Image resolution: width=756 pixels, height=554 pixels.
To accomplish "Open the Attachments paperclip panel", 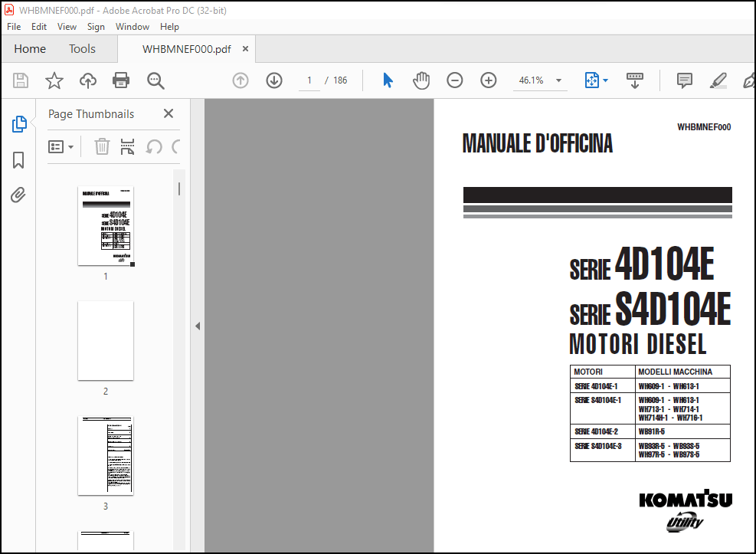I will 18,195.
